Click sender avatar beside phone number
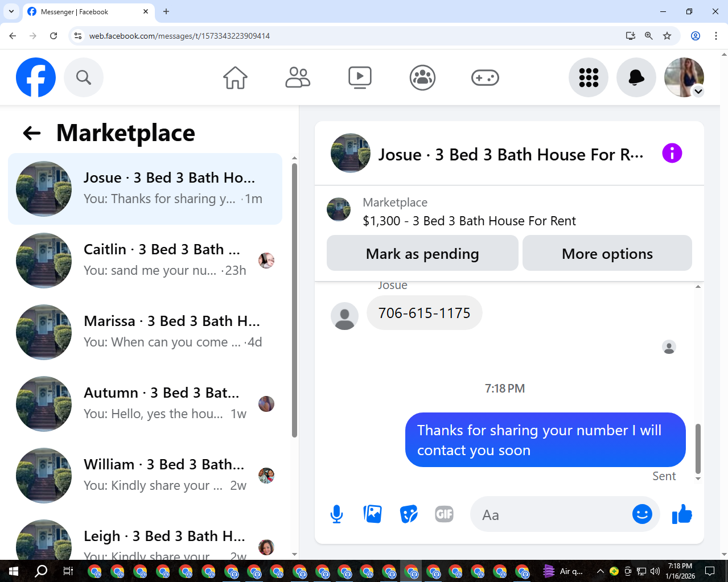This screenshot has height=582, width=728. pos(345,316)
